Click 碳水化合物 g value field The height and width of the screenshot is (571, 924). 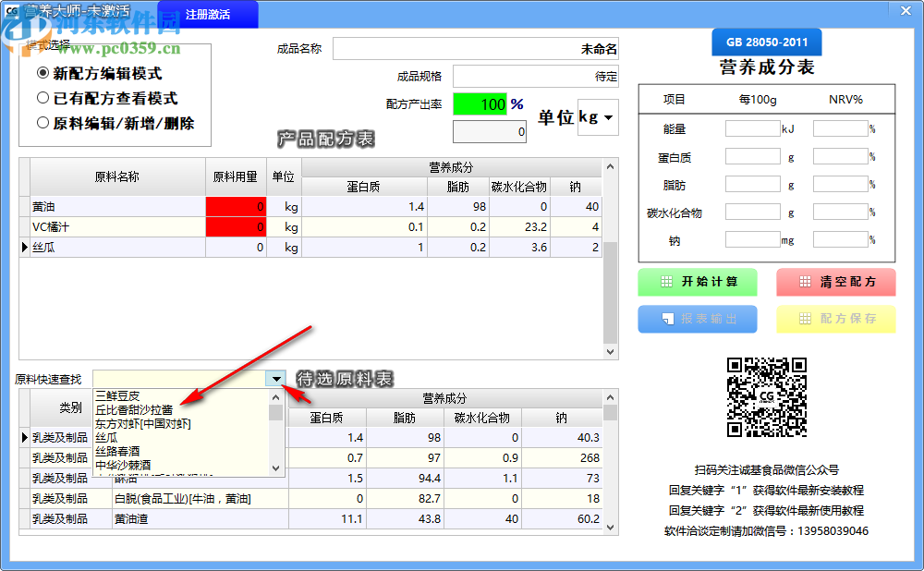752,212
